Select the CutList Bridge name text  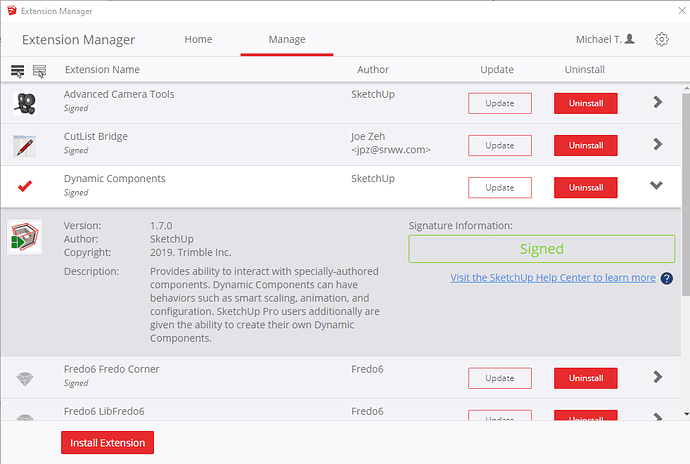click(x=95, y=136)
